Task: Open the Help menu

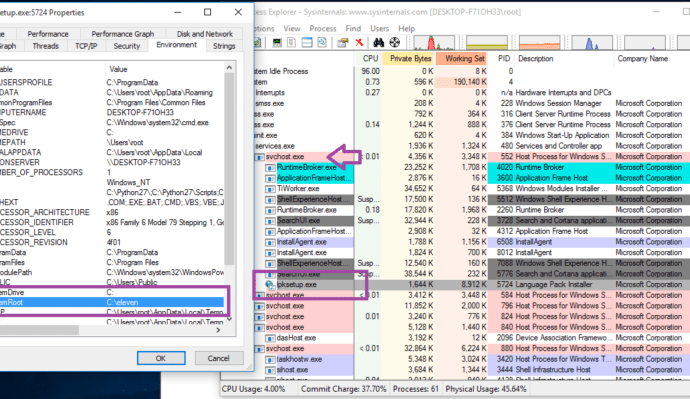Action: 407,28
